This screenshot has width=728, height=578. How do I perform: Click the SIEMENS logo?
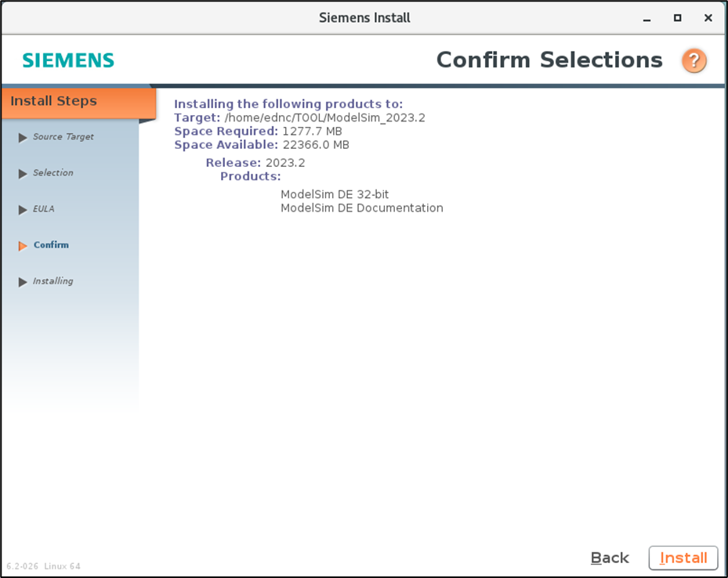click(x=68, y=60)
